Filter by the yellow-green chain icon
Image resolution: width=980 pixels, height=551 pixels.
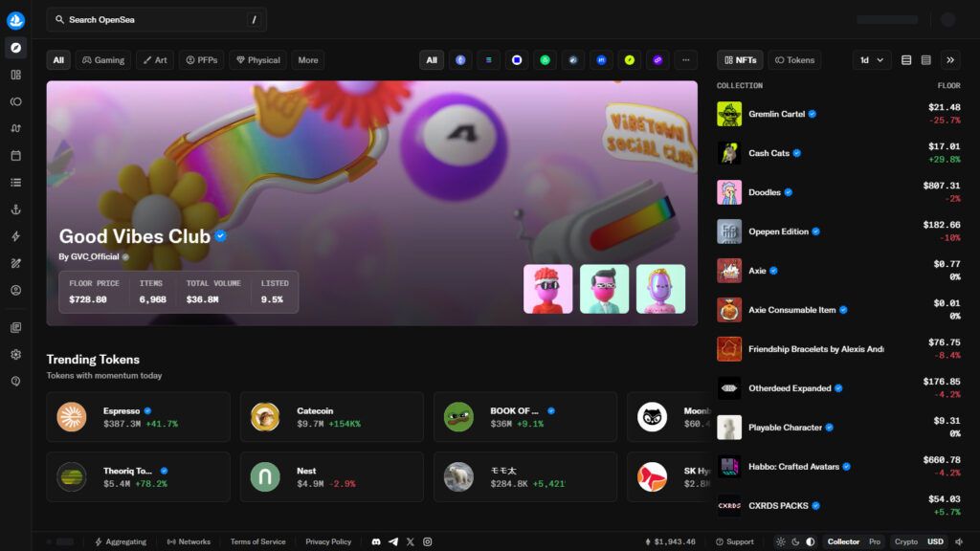tap(630, 60)
